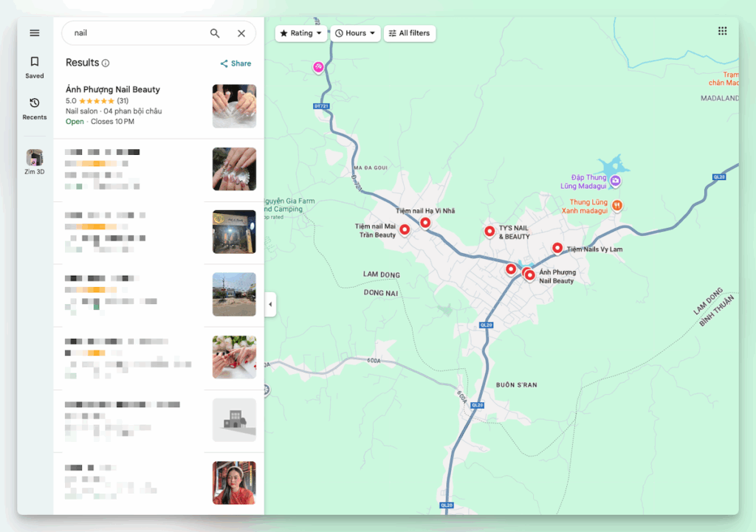Expand the Hours filter dropdown

click(x=355, y=33)
